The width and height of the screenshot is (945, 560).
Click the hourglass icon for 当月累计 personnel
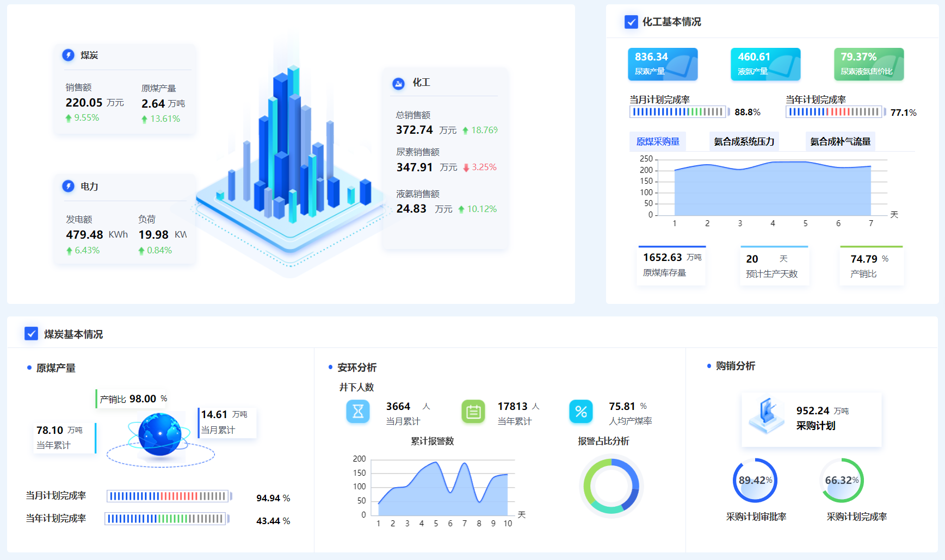pos(357,412)
